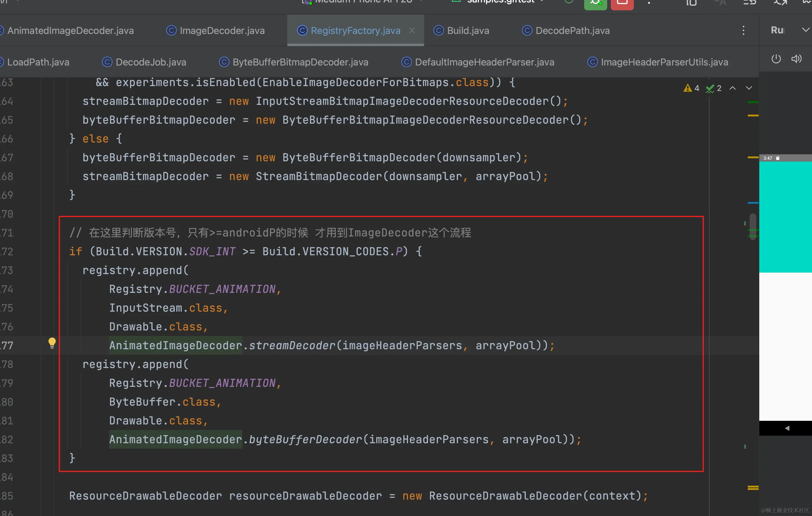Open the editor tabs three-dot menu
This screenshot has width=812, height=516.
tap(743, 30)
